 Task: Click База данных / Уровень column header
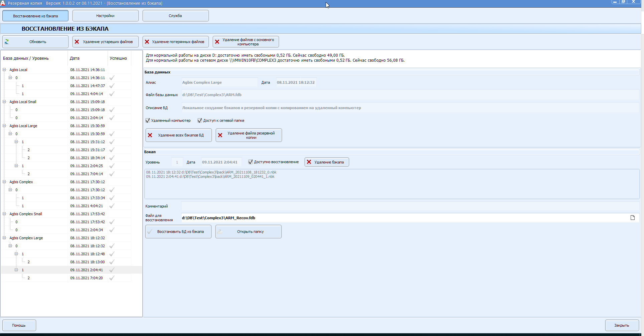point(34,58)
